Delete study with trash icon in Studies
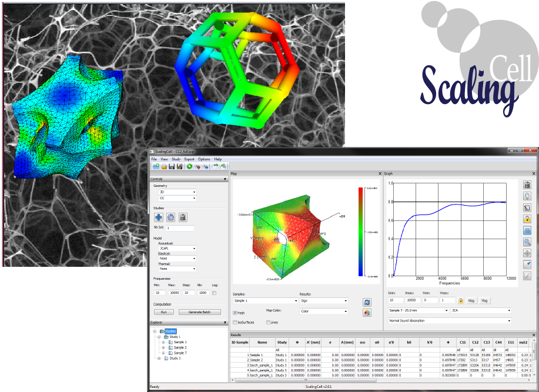Screen dimensions: 539x392 click(x=183, y=217)
